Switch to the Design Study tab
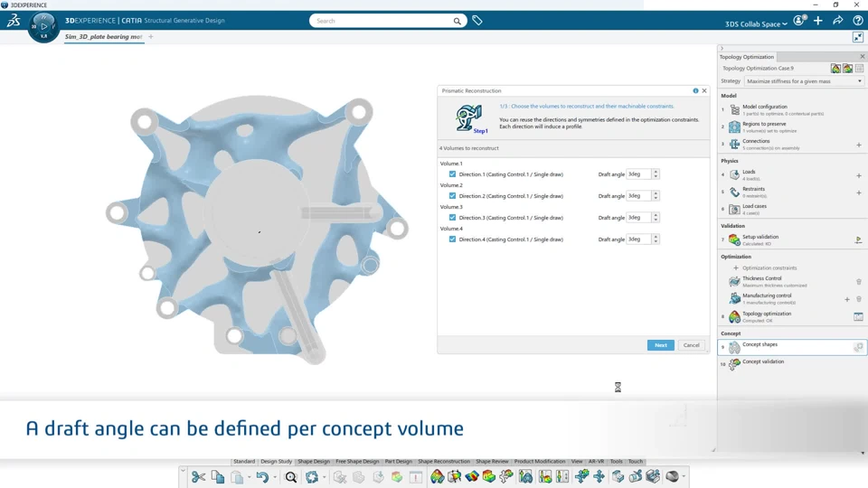The image size is (868, 488). tap(277, 462)
